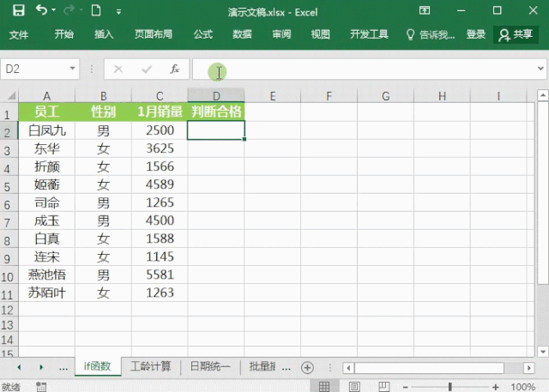Expand the formula bar chevron
Image resolution: width=549 pixels, height=392 pixels.
(x=541, y=69)
